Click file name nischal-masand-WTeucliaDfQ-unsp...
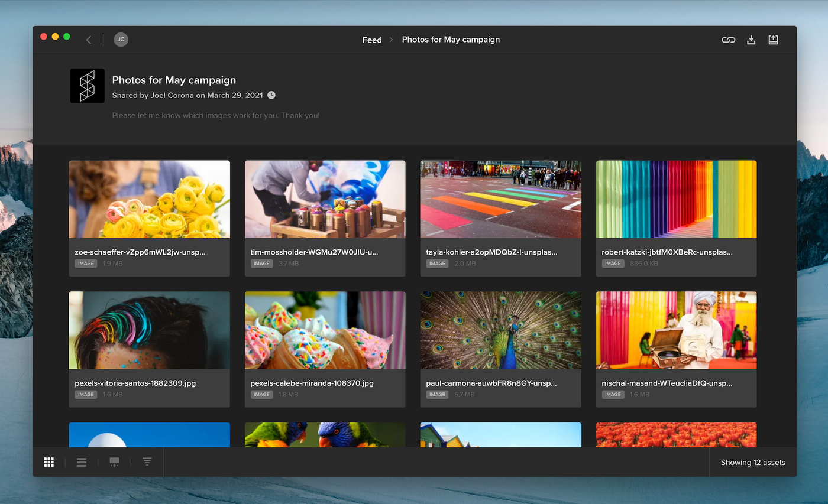Viewport: 828px width, 504px height. (x=667, y=383)
